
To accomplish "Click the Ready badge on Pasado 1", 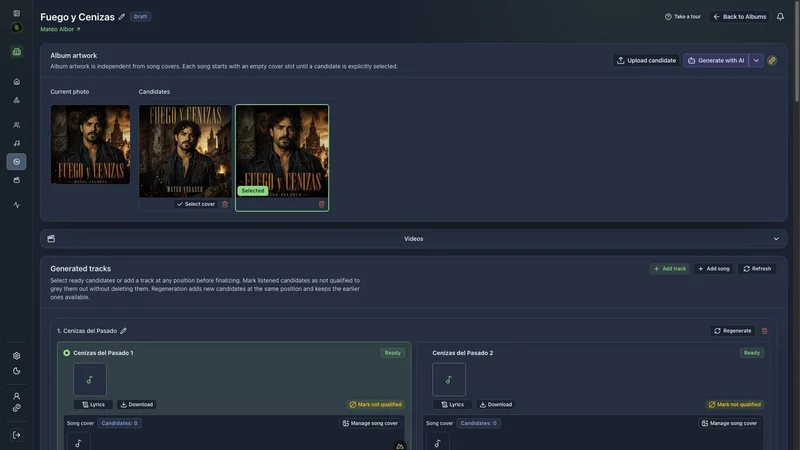I will click(x=393, y=353).
